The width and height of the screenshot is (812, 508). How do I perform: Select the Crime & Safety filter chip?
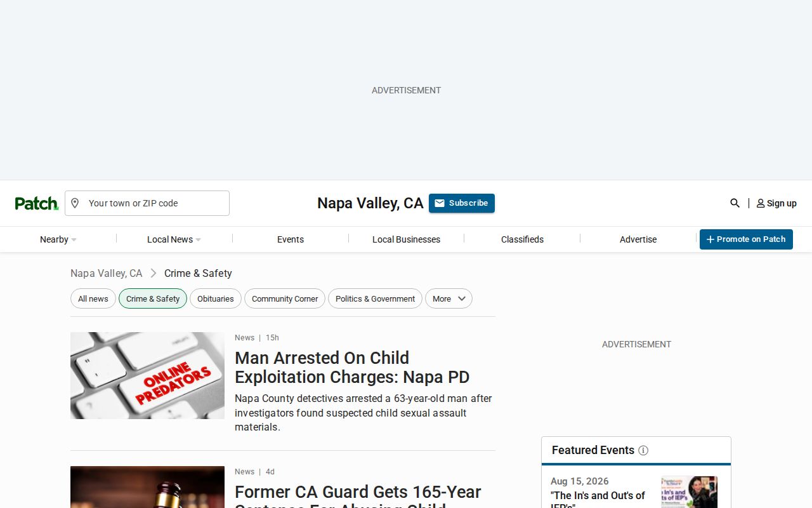pos(153,298)
